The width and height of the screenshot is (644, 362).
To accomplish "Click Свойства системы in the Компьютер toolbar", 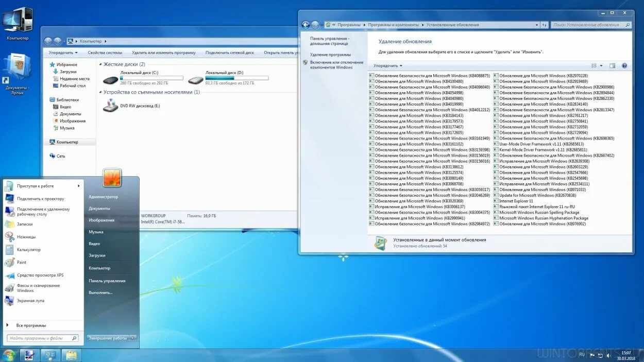I will tap(105, 53).
